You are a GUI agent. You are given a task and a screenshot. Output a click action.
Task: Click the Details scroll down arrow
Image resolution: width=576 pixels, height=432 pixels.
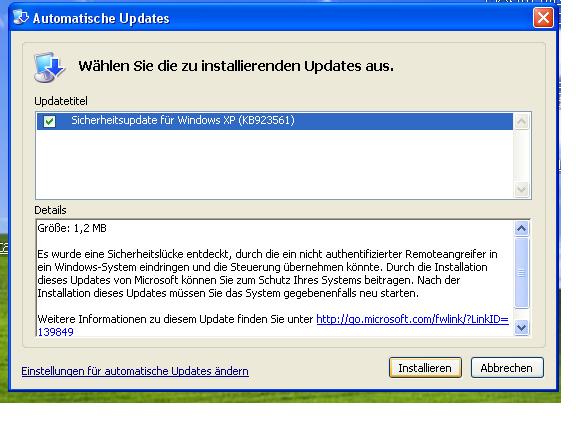coord(522,327)
